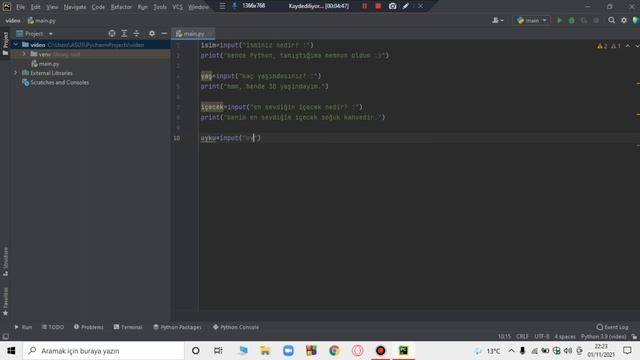640x360 pixels.
Task: Open the Run tool window
Action: point(23,327)
